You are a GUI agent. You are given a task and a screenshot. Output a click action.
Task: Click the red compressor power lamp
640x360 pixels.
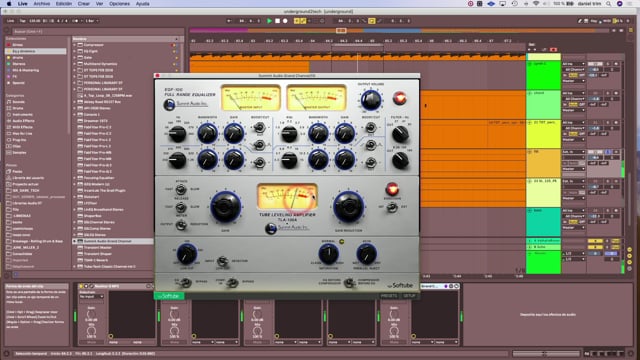pyautogui.click(x=392, y=189)
